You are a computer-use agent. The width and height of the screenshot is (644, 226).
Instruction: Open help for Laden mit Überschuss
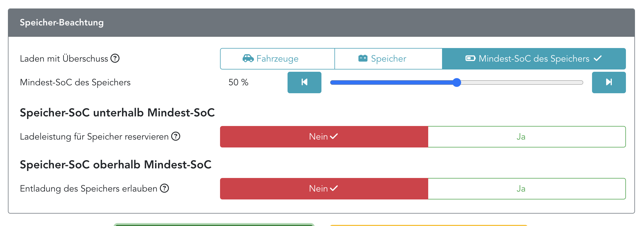point(115,58)
